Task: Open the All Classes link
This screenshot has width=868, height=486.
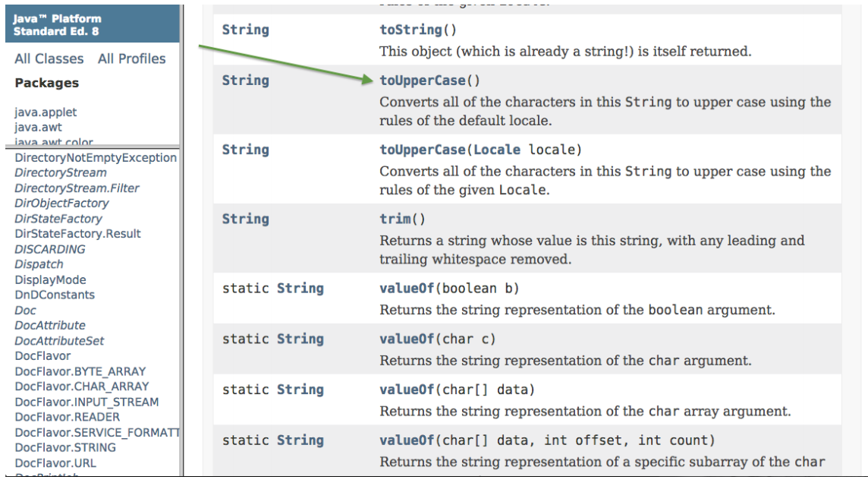Action: click(49, 58)
